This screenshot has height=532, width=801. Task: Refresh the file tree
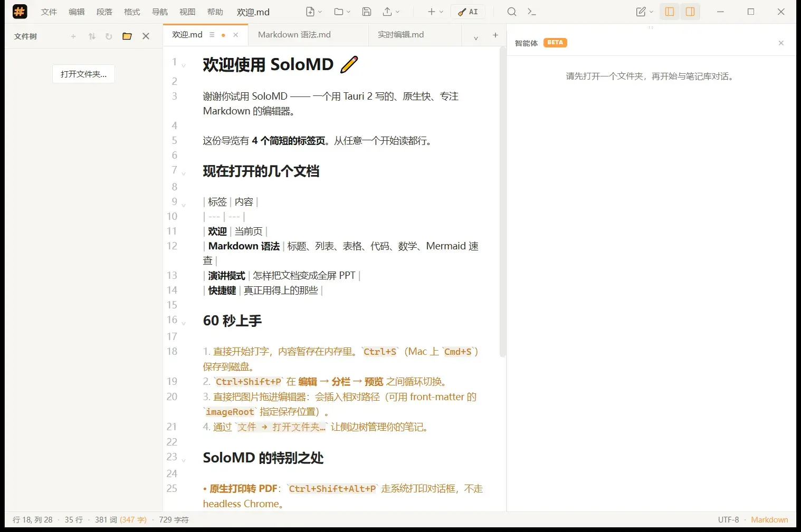109,36
